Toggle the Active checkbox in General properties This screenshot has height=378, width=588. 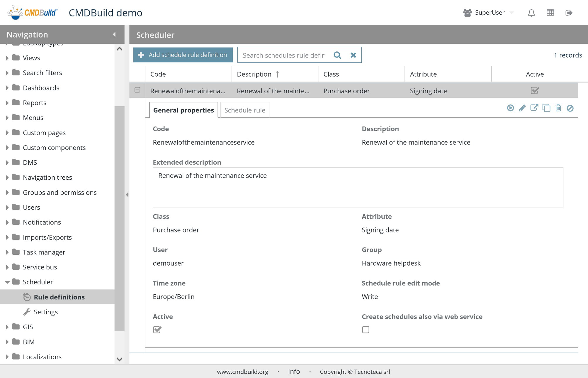(x=157, y=330)
